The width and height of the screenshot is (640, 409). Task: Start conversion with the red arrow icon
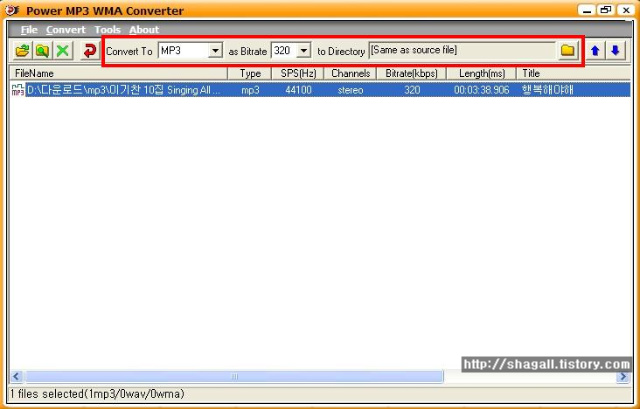(89, 51)
